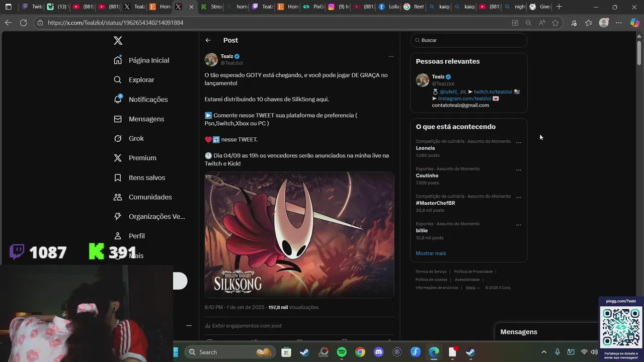Go to Página Inicial in the sidebar
644x362 pixels.
pos(141,60)
